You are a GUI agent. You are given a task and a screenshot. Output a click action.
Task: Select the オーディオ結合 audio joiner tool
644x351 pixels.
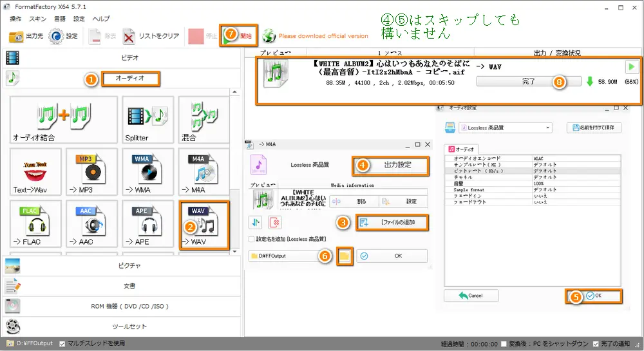[64, 120]
